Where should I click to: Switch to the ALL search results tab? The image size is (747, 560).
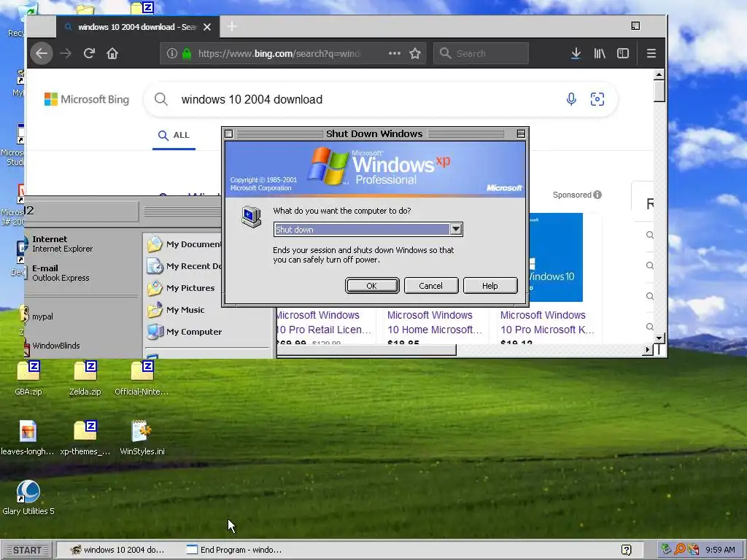[174, 135]
